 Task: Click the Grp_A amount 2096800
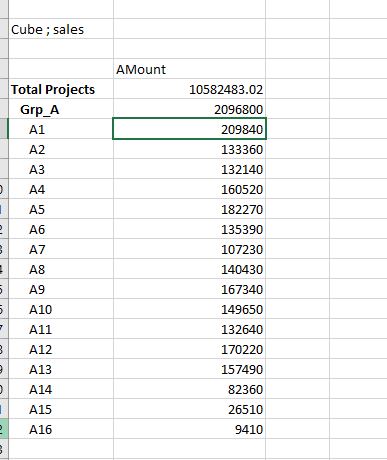coord(189,109)
